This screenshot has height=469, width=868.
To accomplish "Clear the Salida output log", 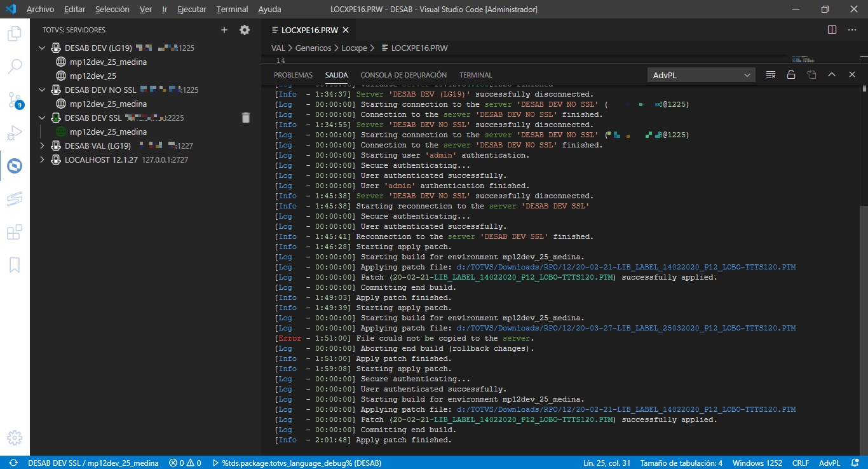I will (770, 74).
